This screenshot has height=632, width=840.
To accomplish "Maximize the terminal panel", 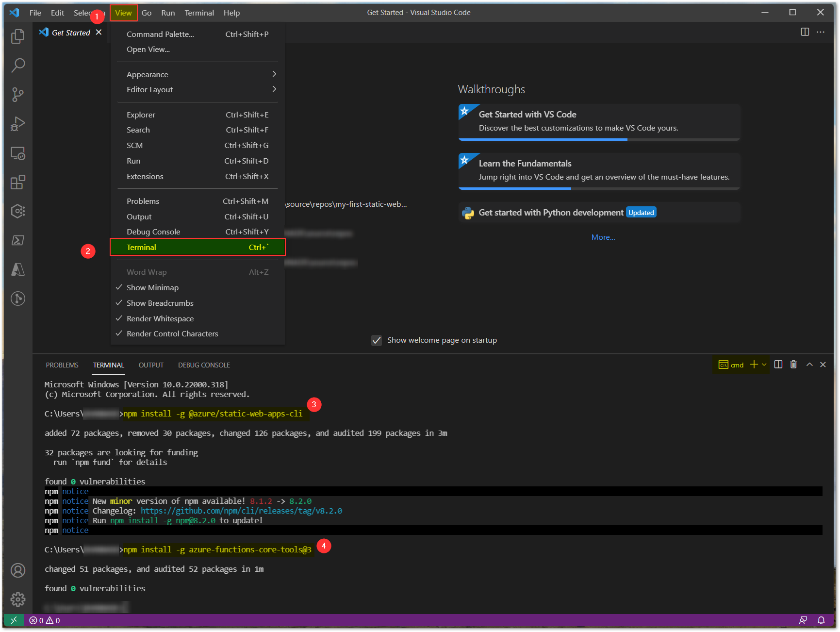I will 809,365.
